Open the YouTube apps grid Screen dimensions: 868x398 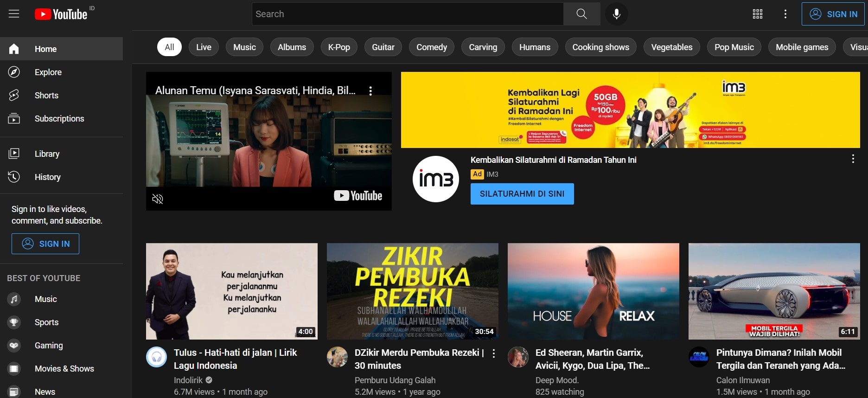[x=758, y=14]
